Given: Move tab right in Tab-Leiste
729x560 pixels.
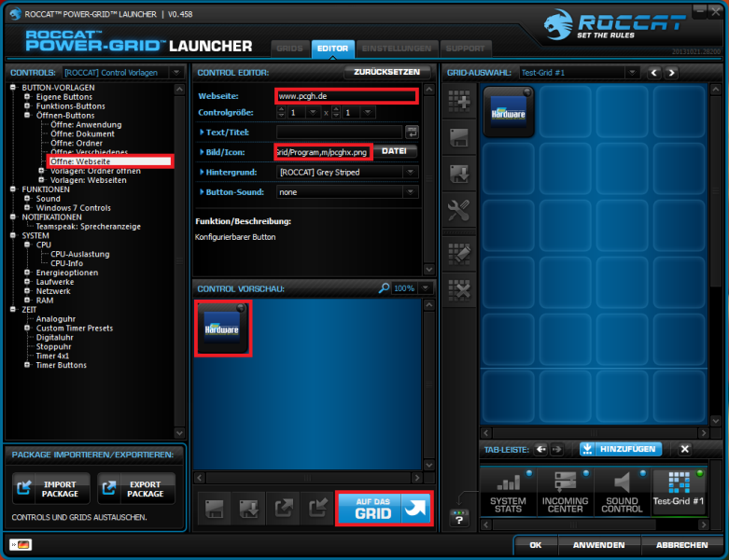Looking at the screenshot, I should click(x=556, y=449).
